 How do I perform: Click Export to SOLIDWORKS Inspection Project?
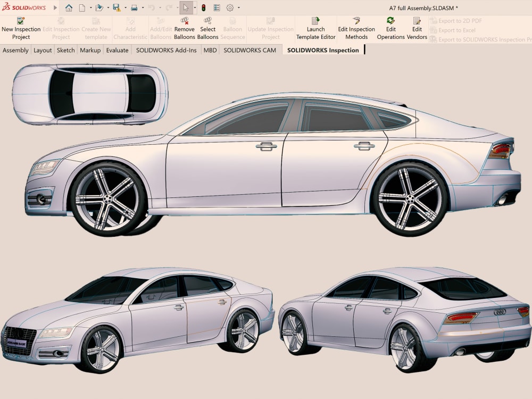480,39
